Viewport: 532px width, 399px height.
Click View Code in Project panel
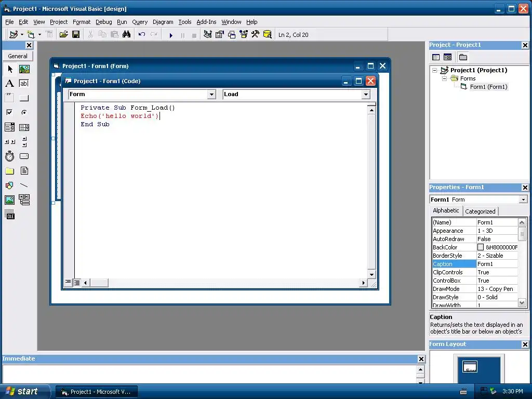pyautogui.click(x=436, y=57)
